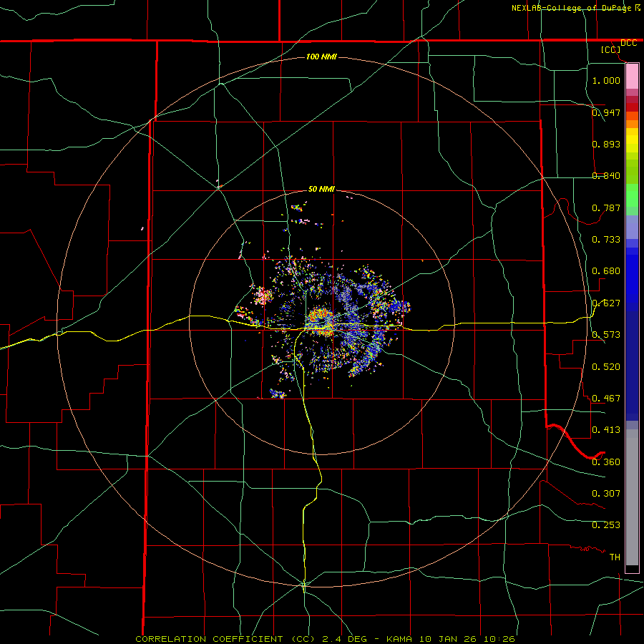
Task: Click the Correlation Coefficient caption at bottom
Action: 325,639
